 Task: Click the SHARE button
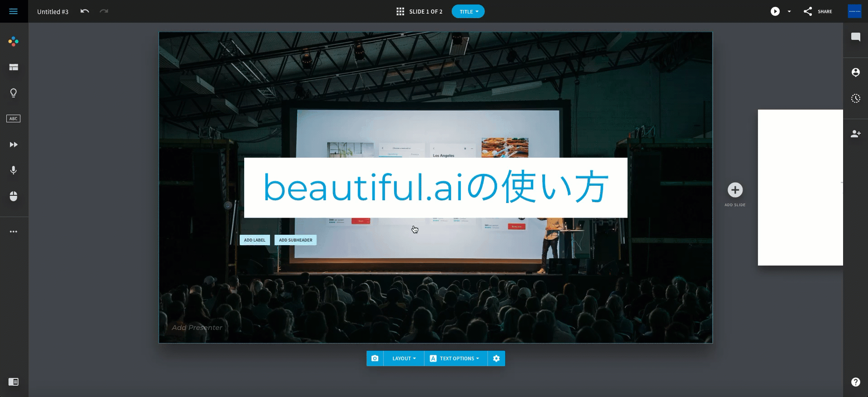coord(818,12)
